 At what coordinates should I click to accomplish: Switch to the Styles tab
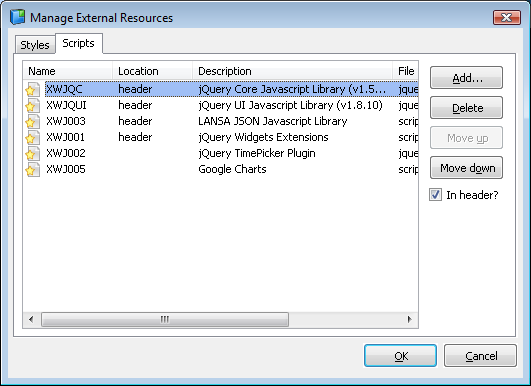click(35, 45)
